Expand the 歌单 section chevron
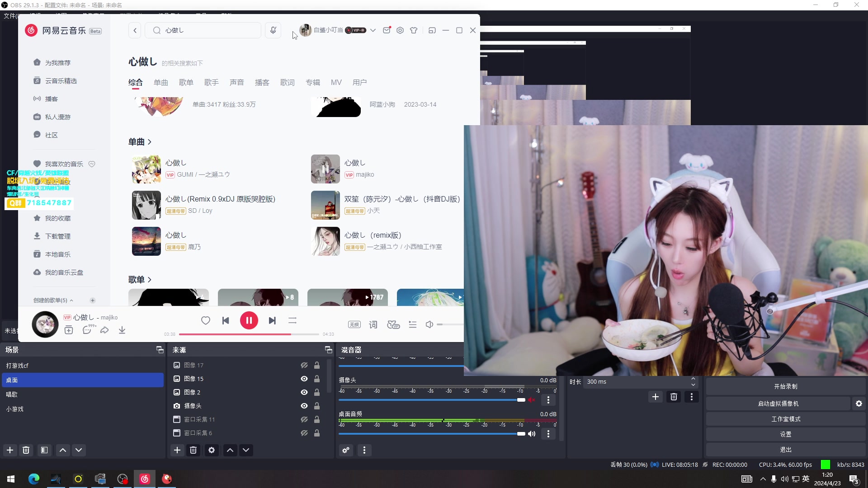 tap(150, 280)
